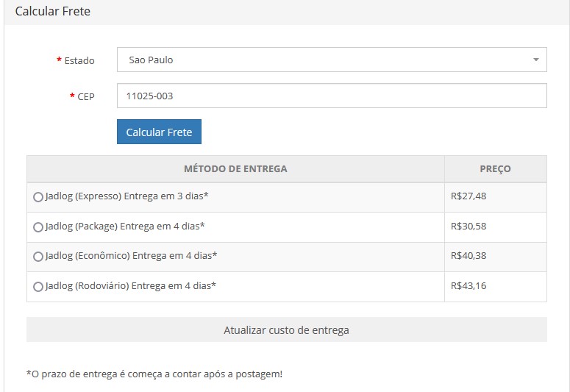
Task: Click the Estado dropdown arrow
Action: (536, 60)
